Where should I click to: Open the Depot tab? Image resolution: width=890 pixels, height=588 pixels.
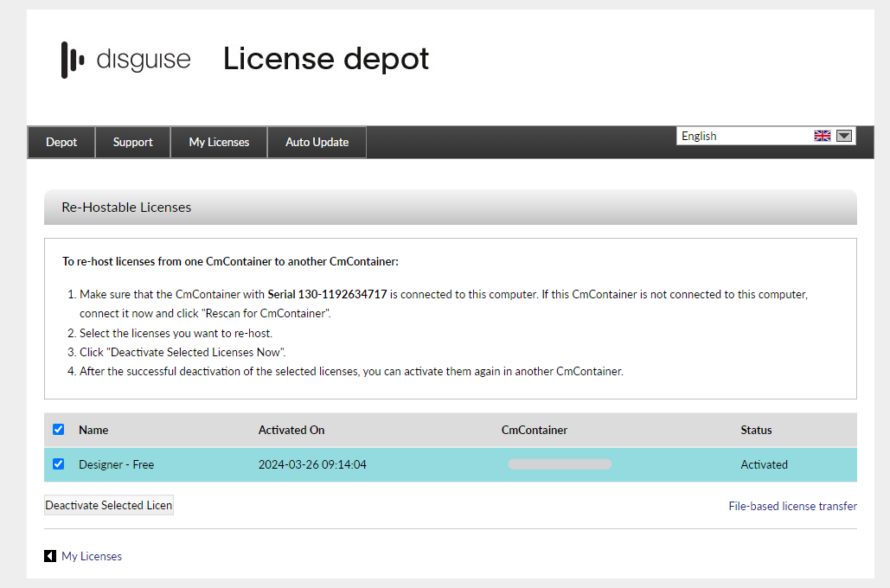click(x=61, y=142)
